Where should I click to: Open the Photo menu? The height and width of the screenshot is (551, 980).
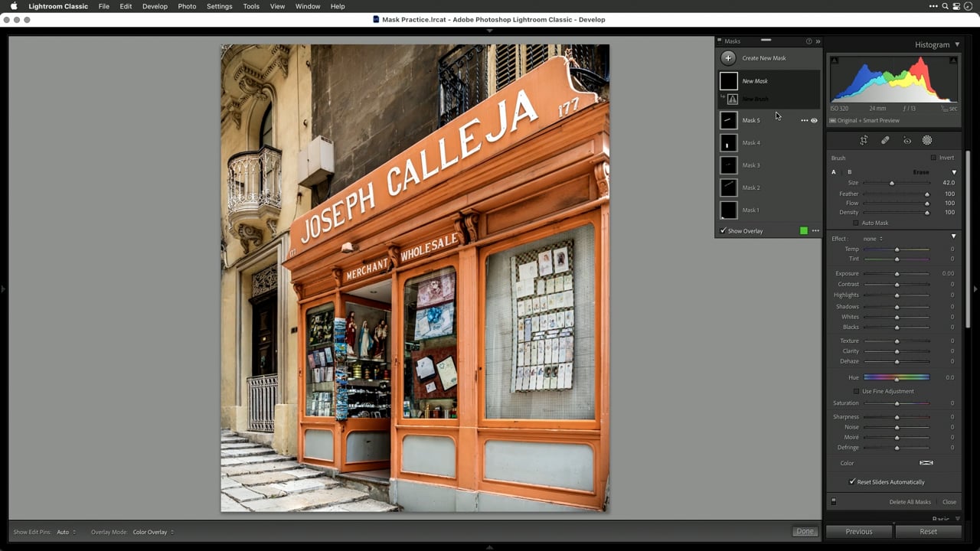(x=187, y=6)
